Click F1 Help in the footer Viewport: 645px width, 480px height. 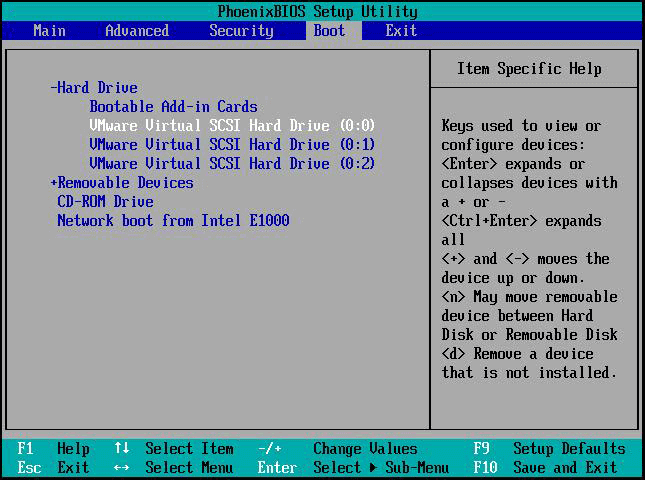[x=54, y=449]
